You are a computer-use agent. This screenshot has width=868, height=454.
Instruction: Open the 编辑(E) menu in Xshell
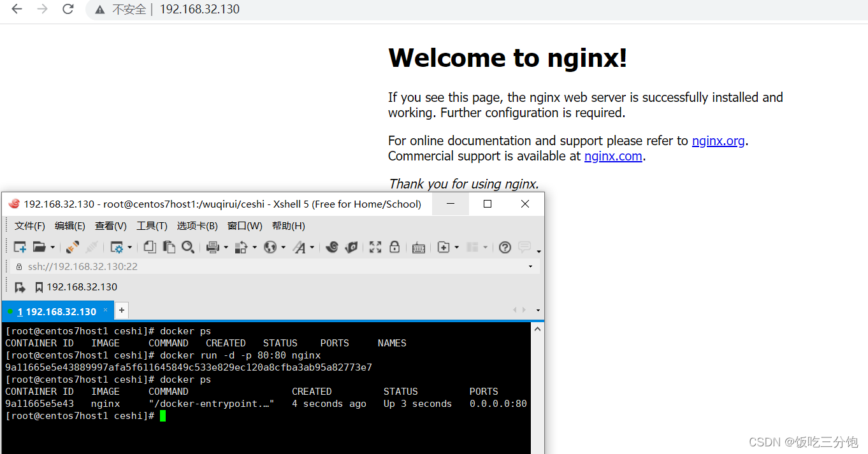click(70, 226)
